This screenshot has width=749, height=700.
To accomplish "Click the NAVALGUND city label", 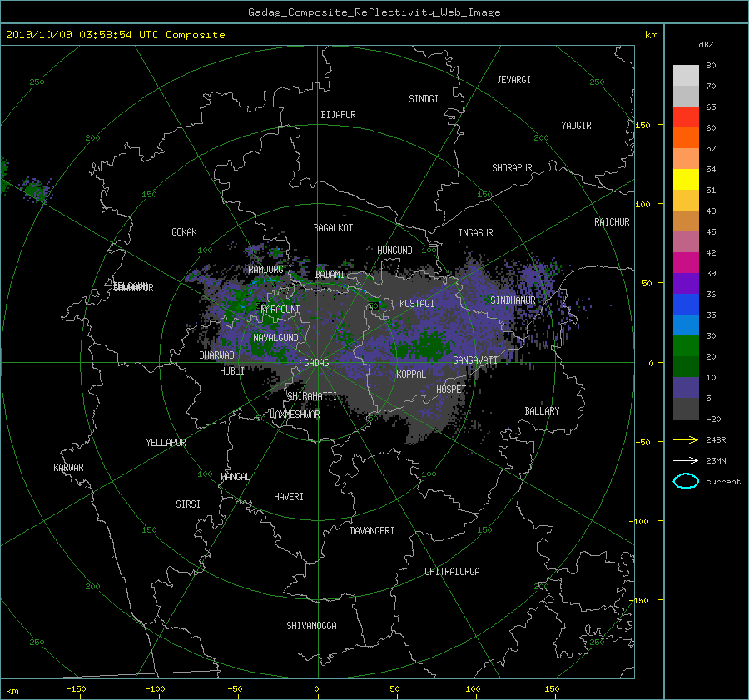I will [275, 338].
